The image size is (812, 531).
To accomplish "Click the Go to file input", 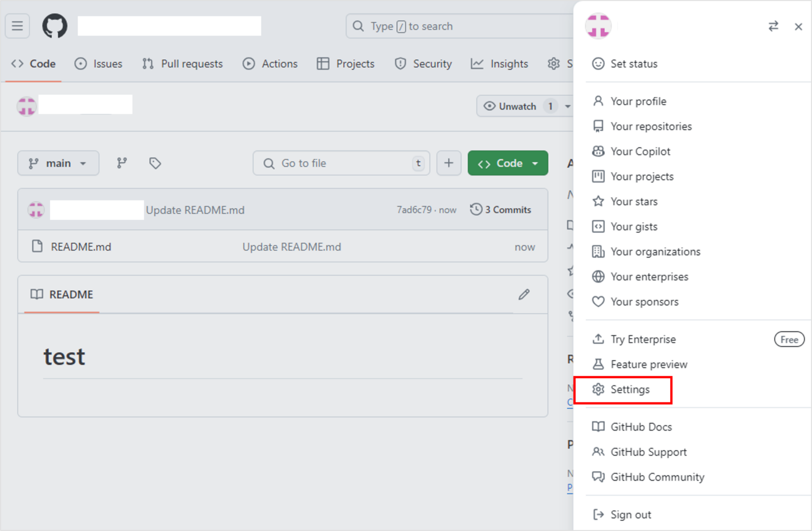I will point(342,163).
